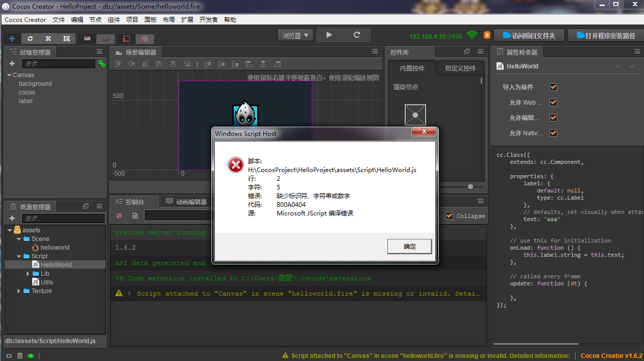Open hierarchy panel hamburger menu
The height and width of the screenshot is (361, 644).
tap(100, 52)
